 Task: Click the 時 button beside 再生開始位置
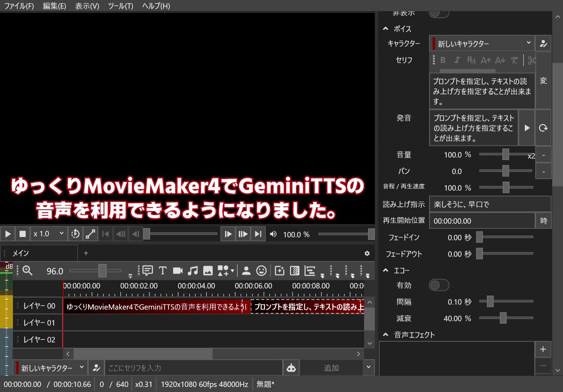pos(543,221)
